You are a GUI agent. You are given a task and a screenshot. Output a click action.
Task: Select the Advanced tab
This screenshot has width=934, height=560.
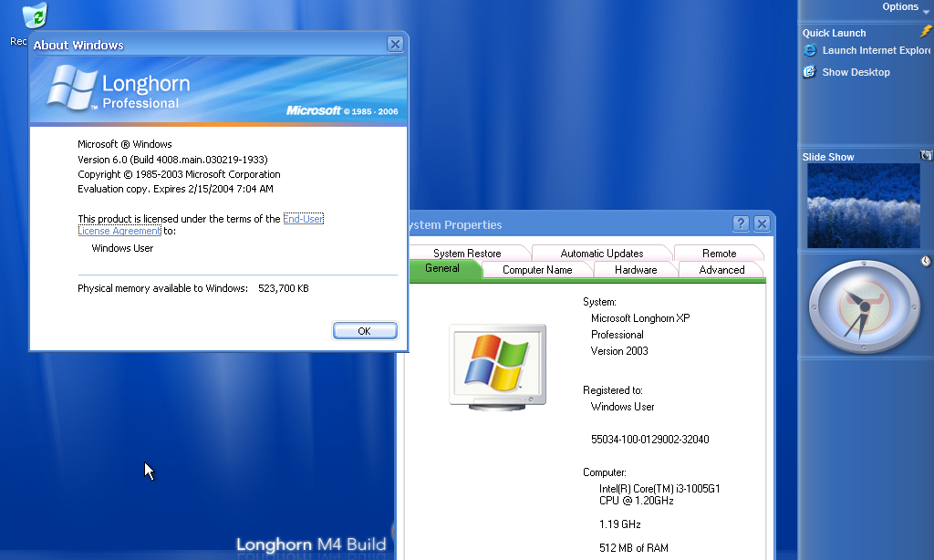pos(721,270)
